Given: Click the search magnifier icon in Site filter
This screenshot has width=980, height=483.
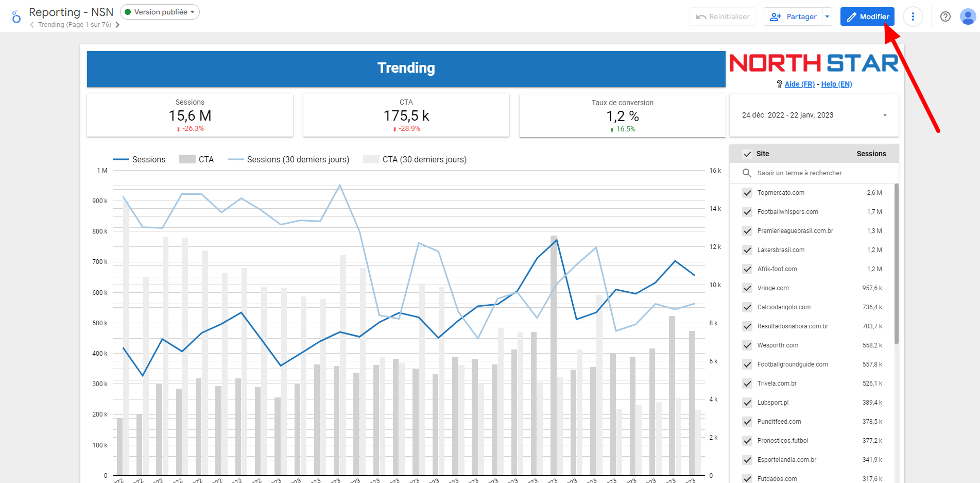Looking at the screenshot, I should coord(747,173).
